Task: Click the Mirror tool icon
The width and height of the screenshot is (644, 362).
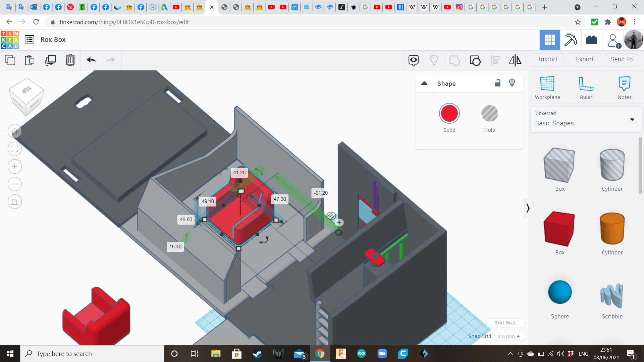Action: click(515, 60)
